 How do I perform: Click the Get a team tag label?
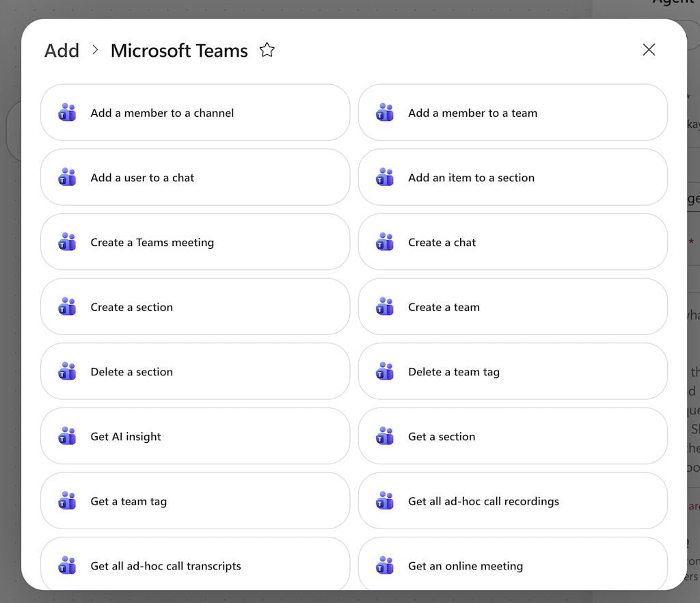[x=129, y=501]
